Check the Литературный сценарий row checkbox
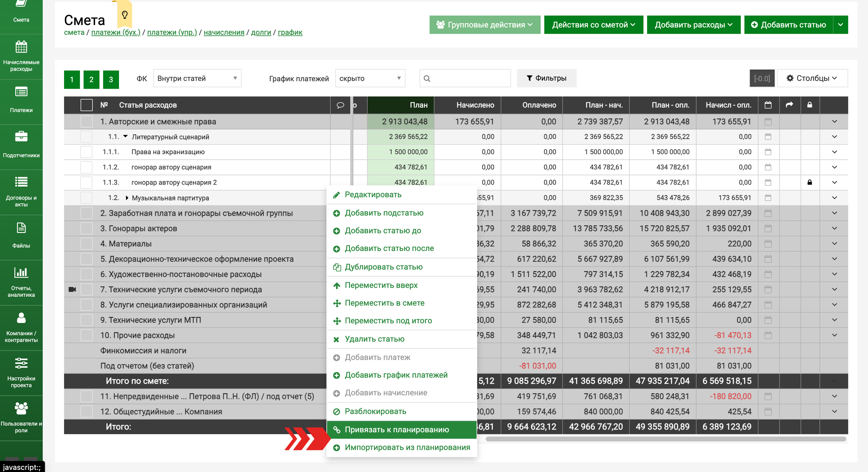This screenshot has height=472, width=868. (x=87, y=136)
